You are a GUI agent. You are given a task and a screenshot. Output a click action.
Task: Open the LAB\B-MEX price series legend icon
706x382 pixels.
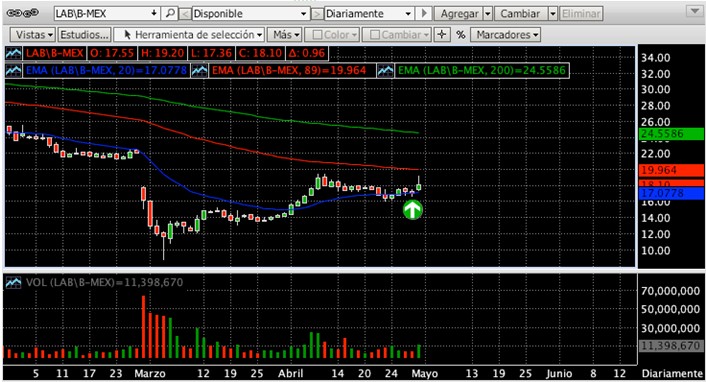coord(14,53)
